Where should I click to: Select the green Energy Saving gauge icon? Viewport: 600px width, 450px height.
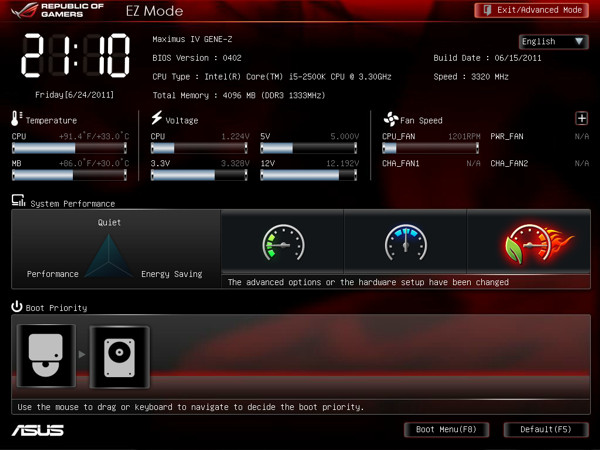pyautogui.click(x=283, y=243)
